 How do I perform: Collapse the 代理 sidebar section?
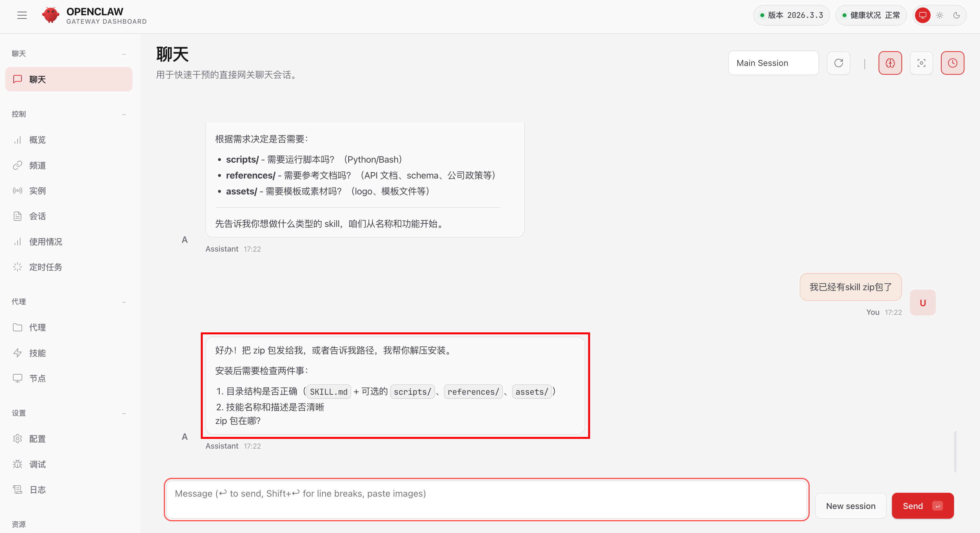[x=124, y=302]
